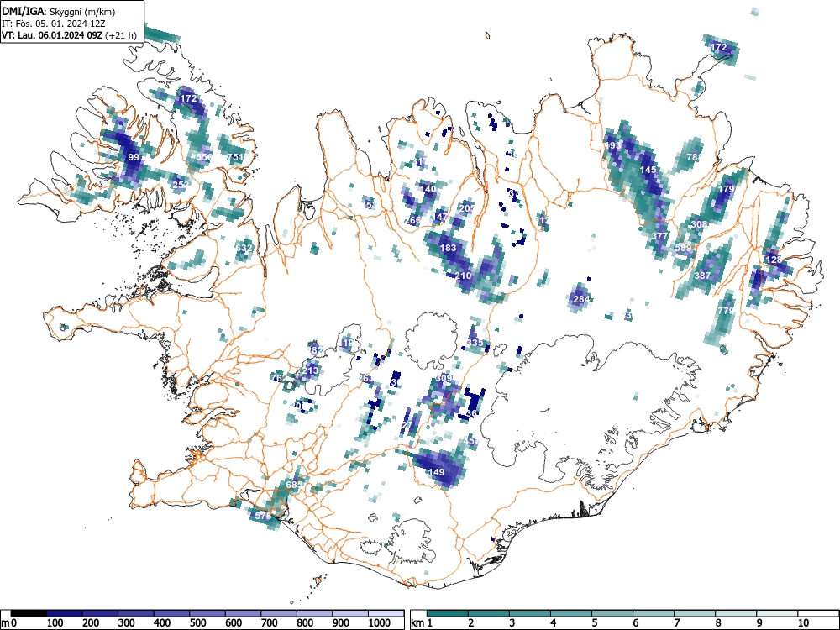Screen dimensions: 840x630
Task: Click the '685' visibility value on the map
Action: (295, 485)
